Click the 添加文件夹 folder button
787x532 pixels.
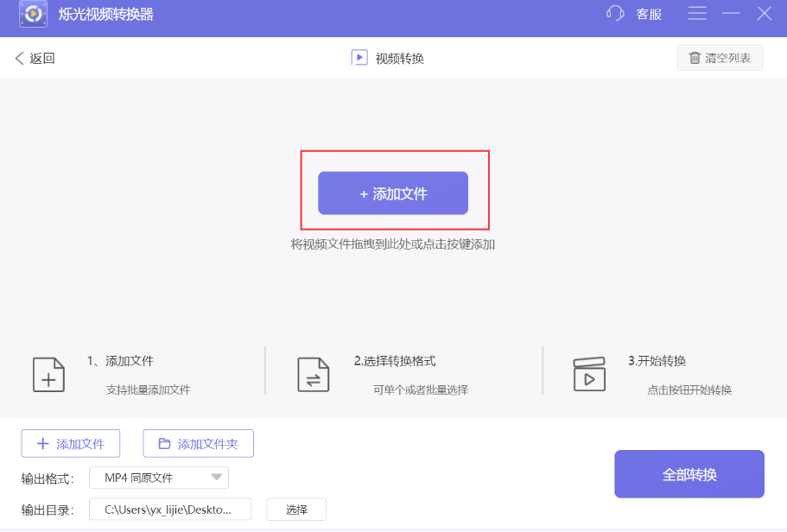click(x=199, y=443)
